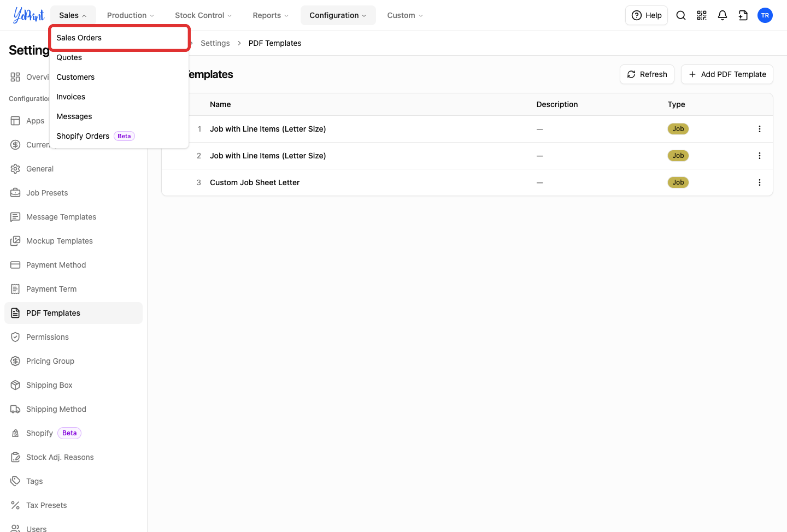
Task: Open the QR code scanner icon
Action: 702,15
